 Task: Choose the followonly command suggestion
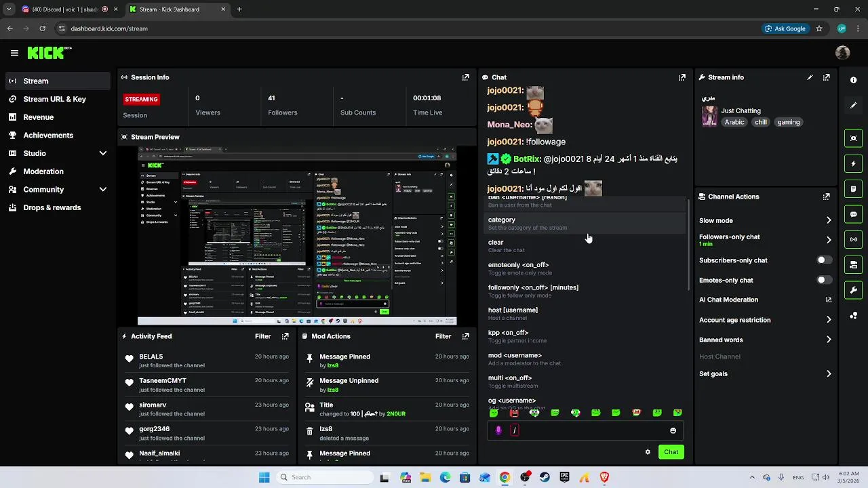[586, 291]
